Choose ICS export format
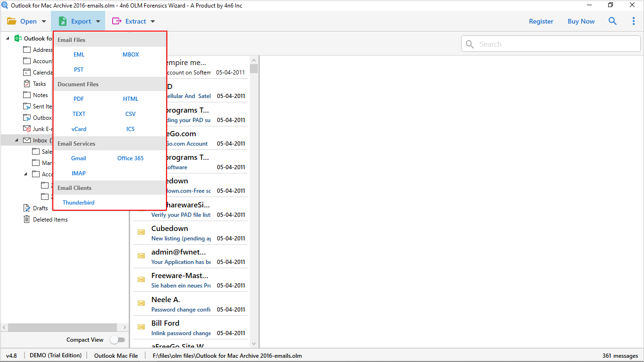 [131, 129]
